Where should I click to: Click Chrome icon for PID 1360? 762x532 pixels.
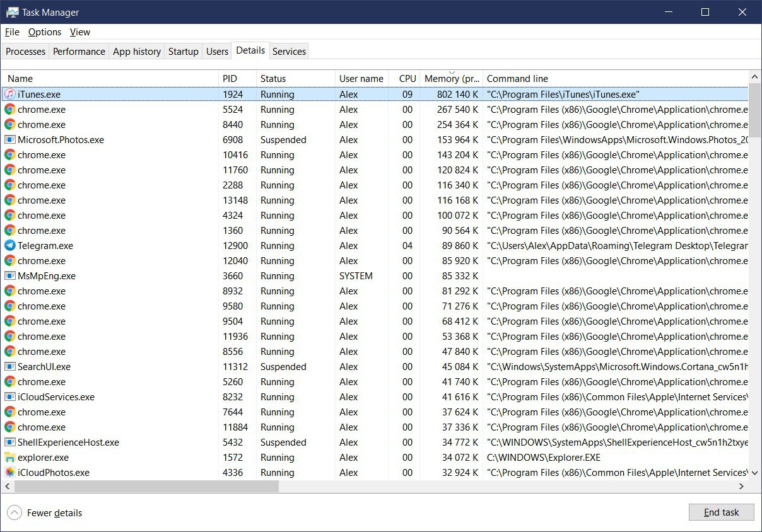10,230
